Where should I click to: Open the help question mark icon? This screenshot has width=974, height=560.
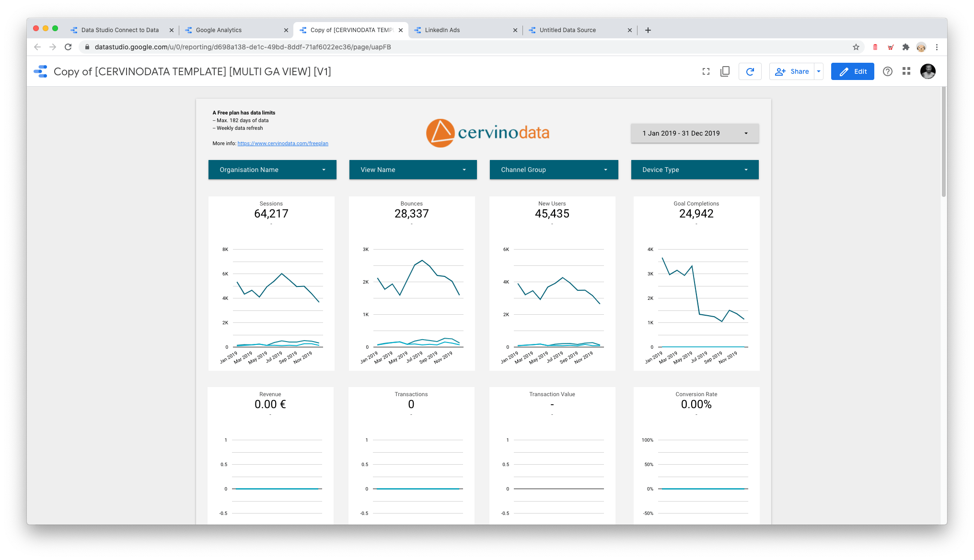[887, 71]
